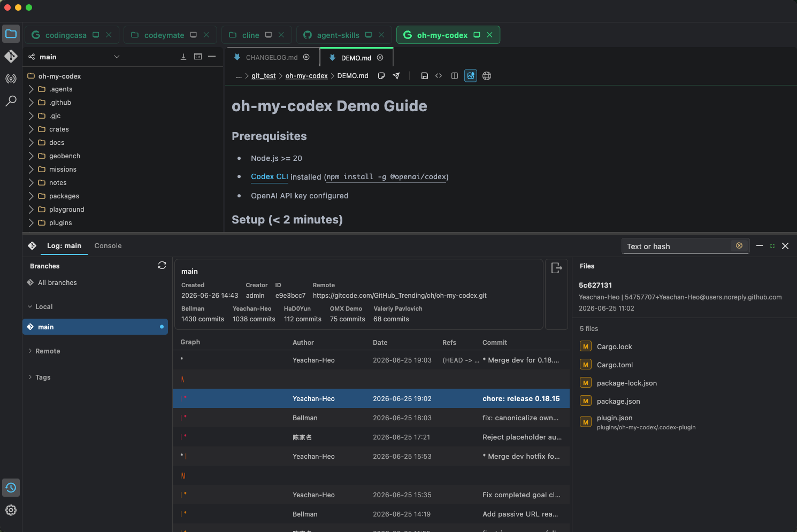
Task: Close the DEMO.md editor tab
Action: 380,57
